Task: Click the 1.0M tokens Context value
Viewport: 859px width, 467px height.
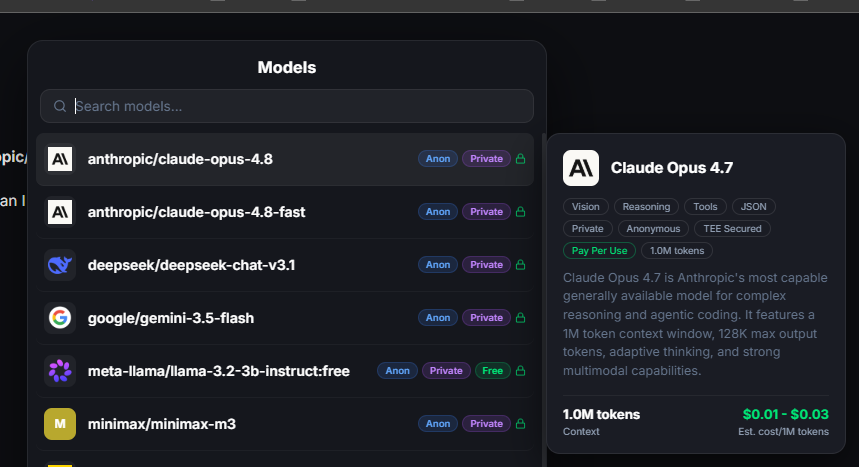Action: click(x=601, y=414)
